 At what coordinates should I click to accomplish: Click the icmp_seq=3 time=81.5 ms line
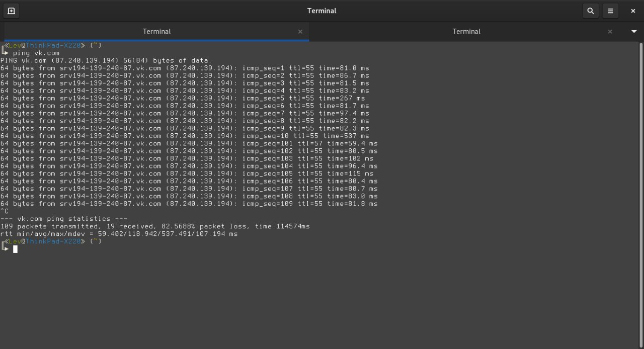pyautogui.click(x=185, y=83)
